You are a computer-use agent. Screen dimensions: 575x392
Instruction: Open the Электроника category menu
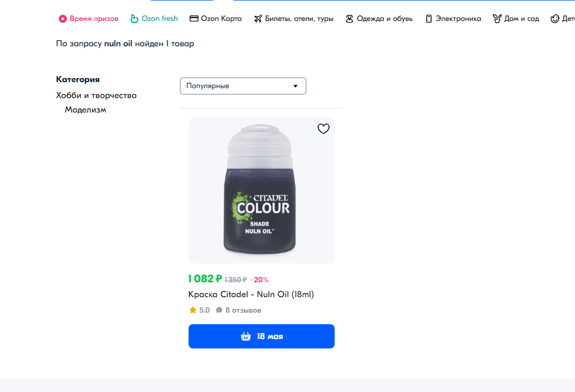click(453, 19)
